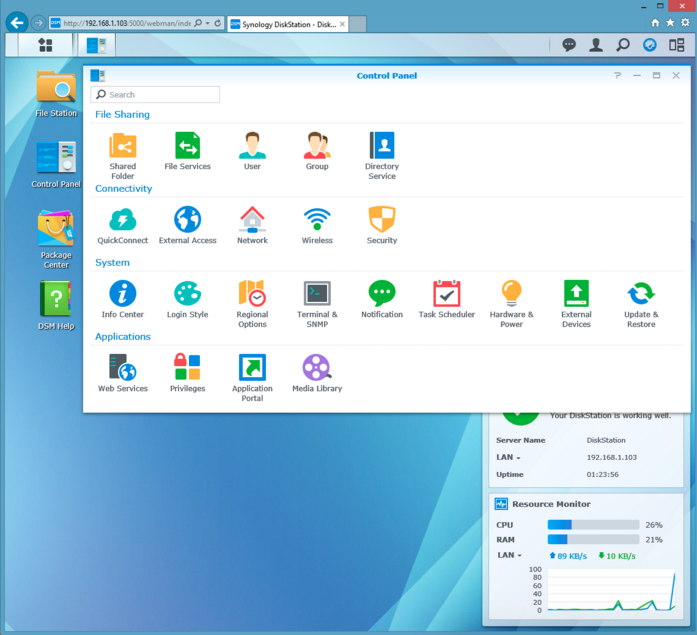Open the browser tools gear

pos(685,23)
